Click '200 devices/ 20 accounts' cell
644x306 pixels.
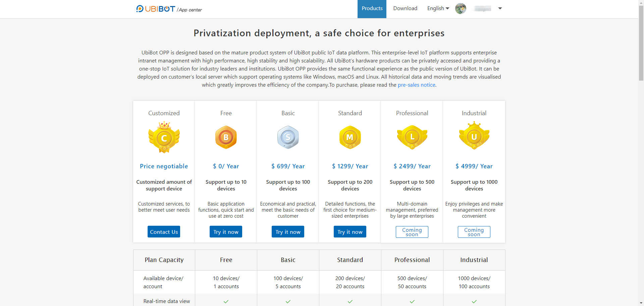(x=350, y=282)
